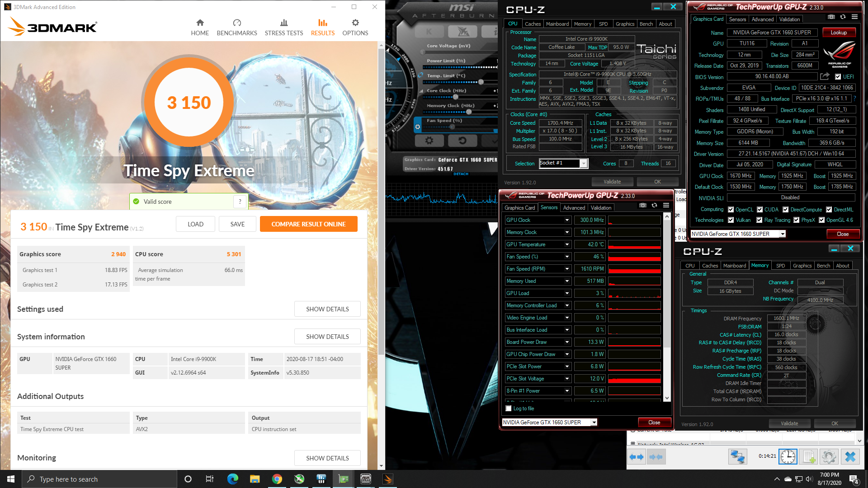This screenshot has height=488, width=868.
Task: Expand GPU Temperature sensor dropdown
Action: click(567, 244)
